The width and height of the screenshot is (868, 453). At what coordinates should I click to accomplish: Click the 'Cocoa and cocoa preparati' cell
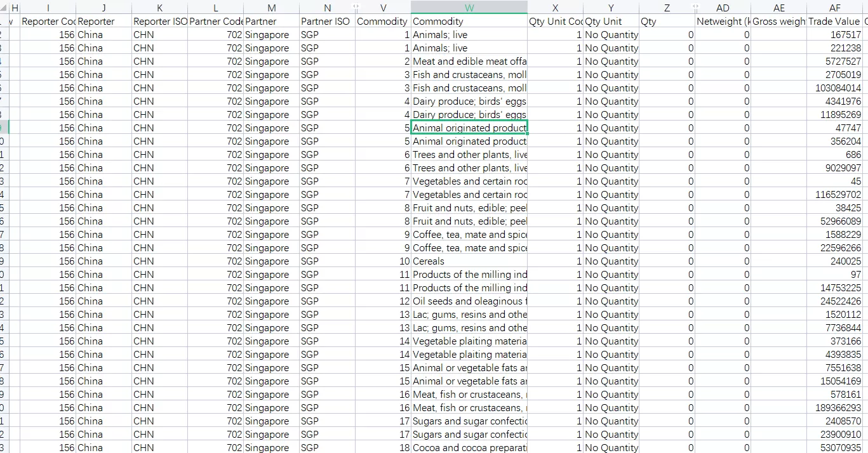(x=469, y=447)
